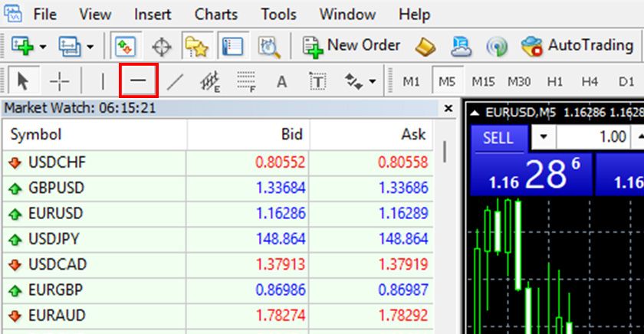
Task: Select the text label tool
Action: pos(317,81)
